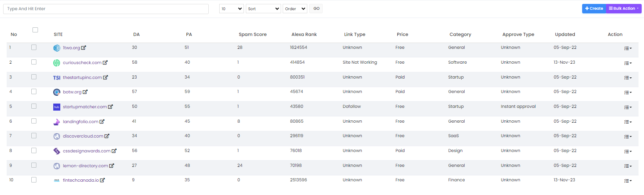644x195 pixels.
Task: Expand action dropdown for lemon-directory.com row
Action: [628, 166]
